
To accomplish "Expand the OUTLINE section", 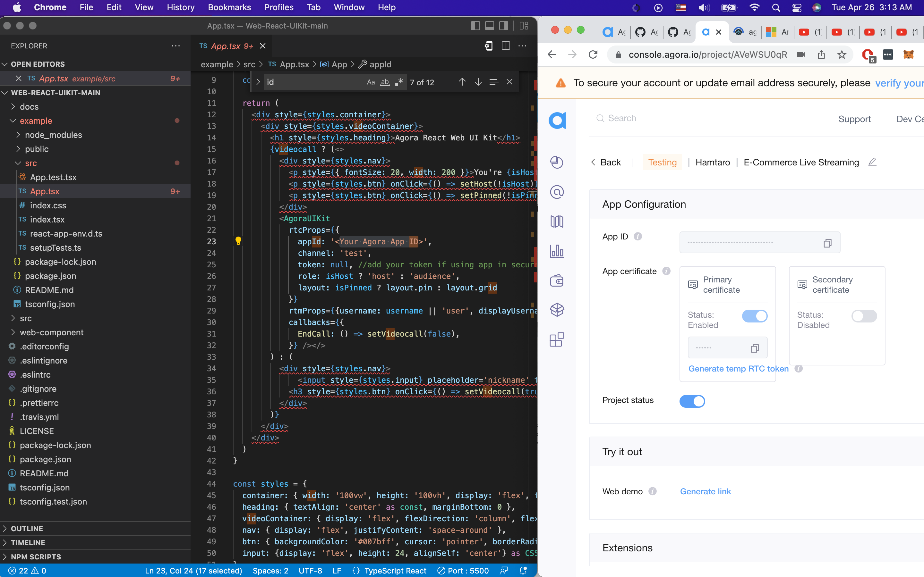I will (27, 529).
